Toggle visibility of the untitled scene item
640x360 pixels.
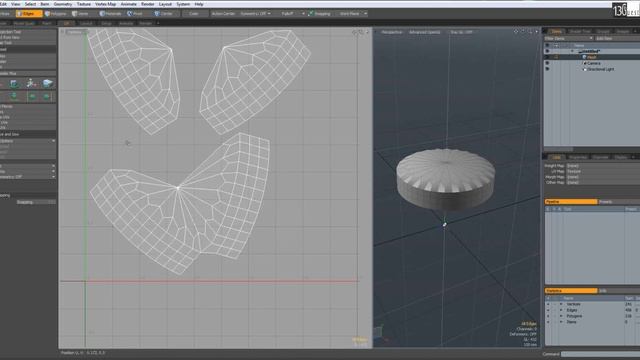547,51
